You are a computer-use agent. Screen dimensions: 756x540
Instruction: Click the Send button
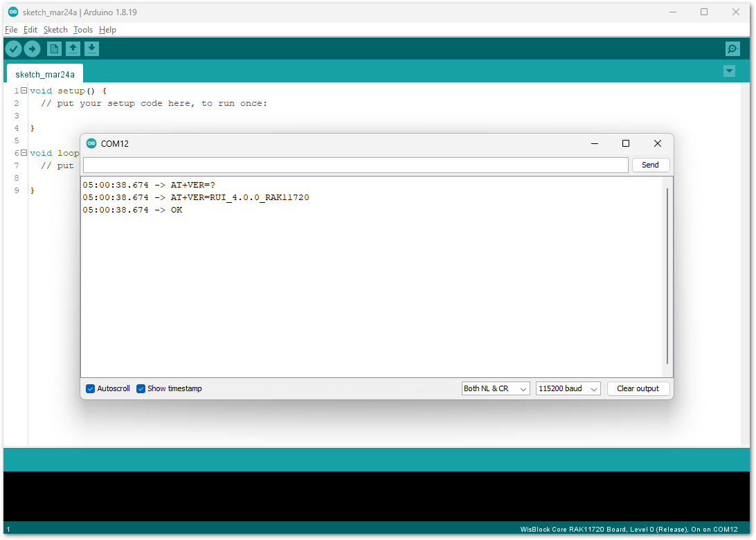(650, 165)
